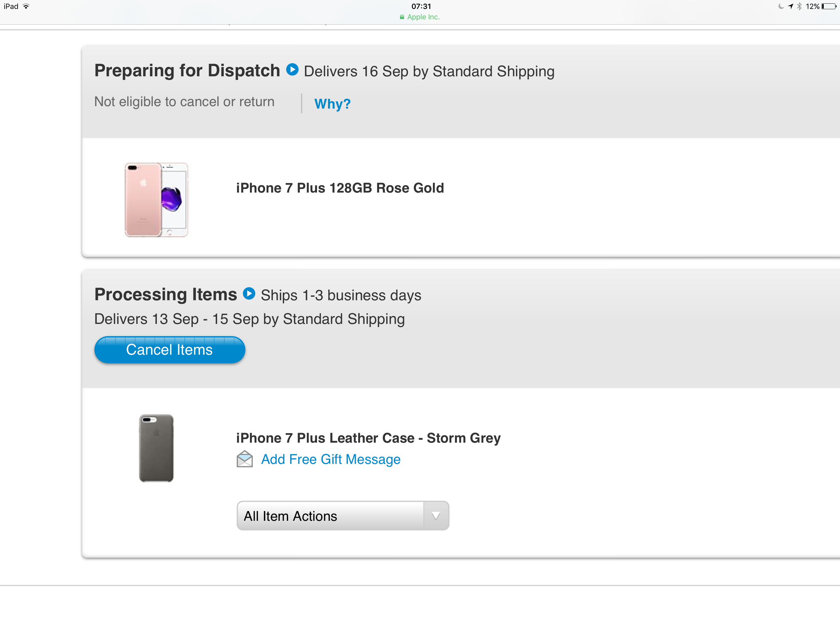The image size is (840, 630).
Task: Click the blue arrow beside Processing Items
Action: pyautogui.click(x=249, y=293)
